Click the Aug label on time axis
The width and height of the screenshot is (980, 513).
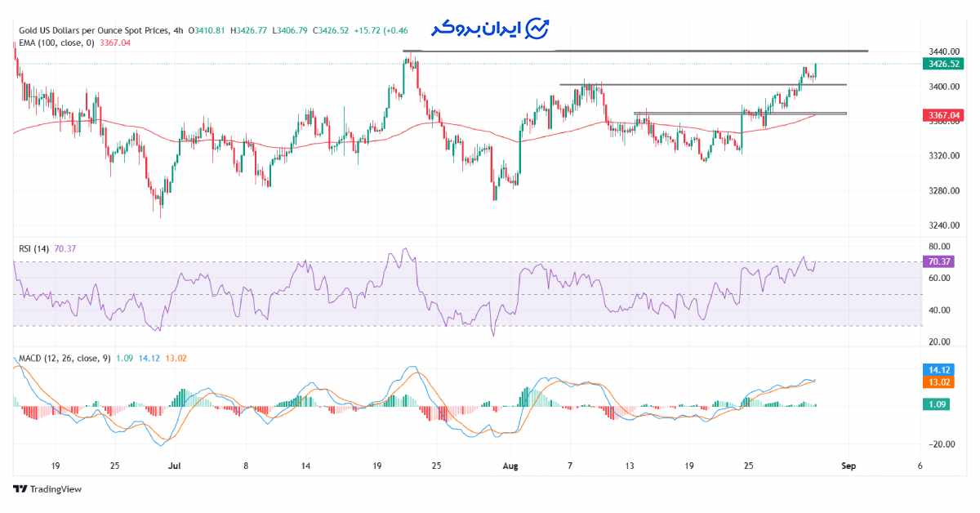coord(510,466)
